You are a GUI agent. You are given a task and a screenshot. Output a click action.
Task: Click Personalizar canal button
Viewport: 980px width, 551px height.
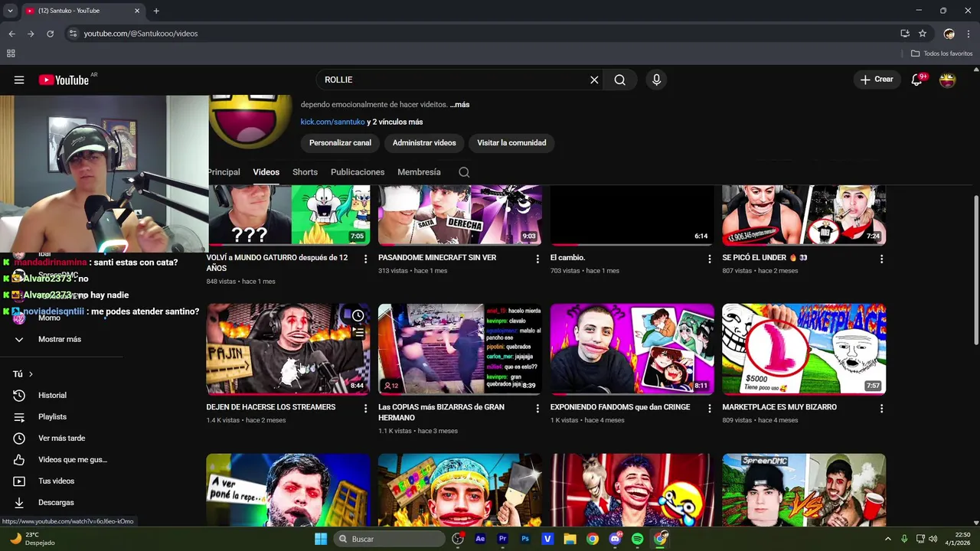click(340, 143)
